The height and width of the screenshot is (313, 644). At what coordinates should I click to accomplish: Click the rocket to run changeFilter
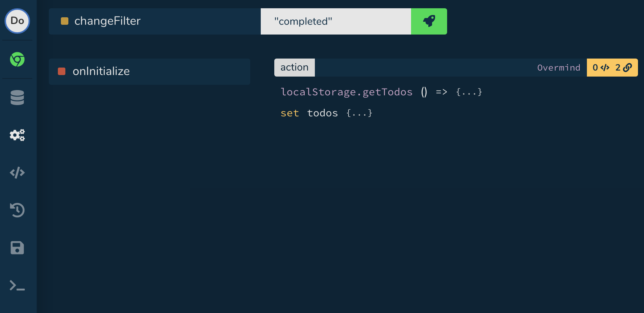(x=429, y=21)
